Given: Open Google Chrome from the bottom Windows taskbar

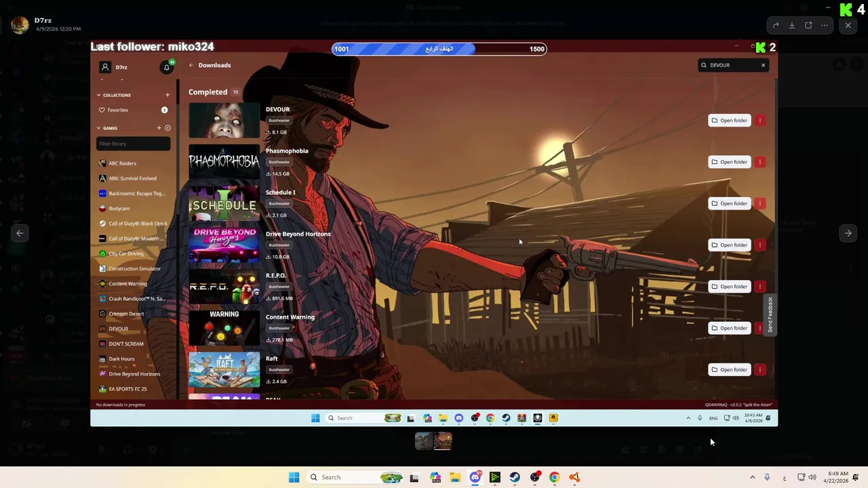Looking at the screenshot, I should (x=554, y=477).
